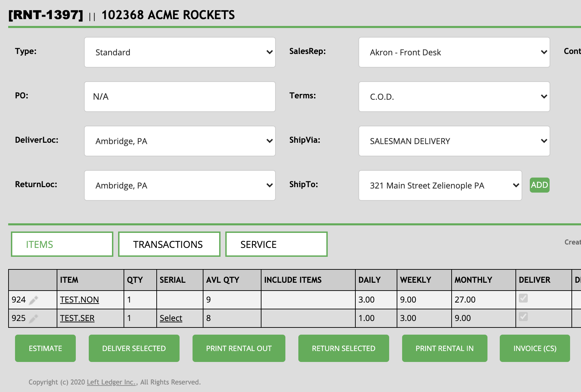Click the Print Rental Out button

pyautogui.click(x=239, y=348)
